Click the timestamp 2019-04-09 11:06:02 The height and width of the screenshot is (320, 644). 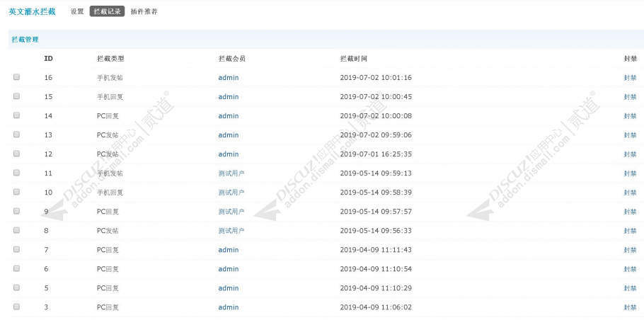coord(376,307)
